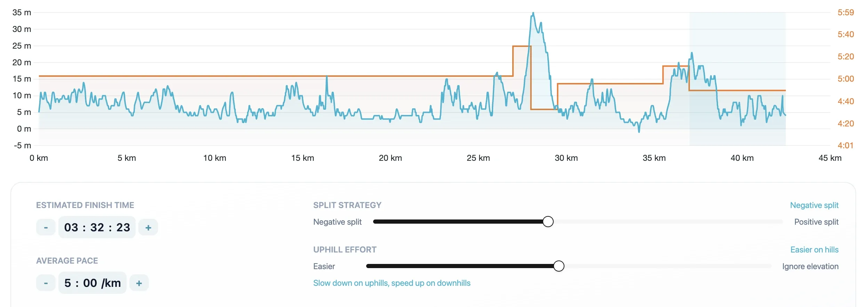Increase estimated finish time with plus button
868x307 pixels.
[x=148, y=227]
